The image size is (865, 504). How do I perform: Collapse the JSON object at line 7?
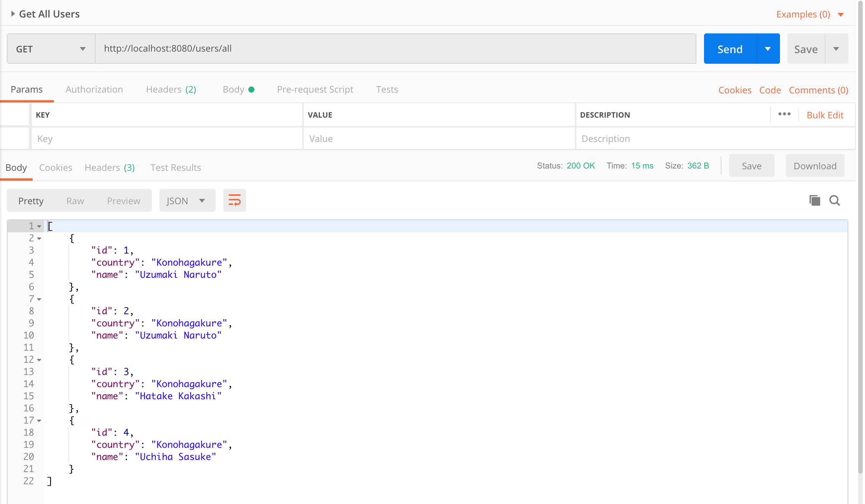point(39,299)
